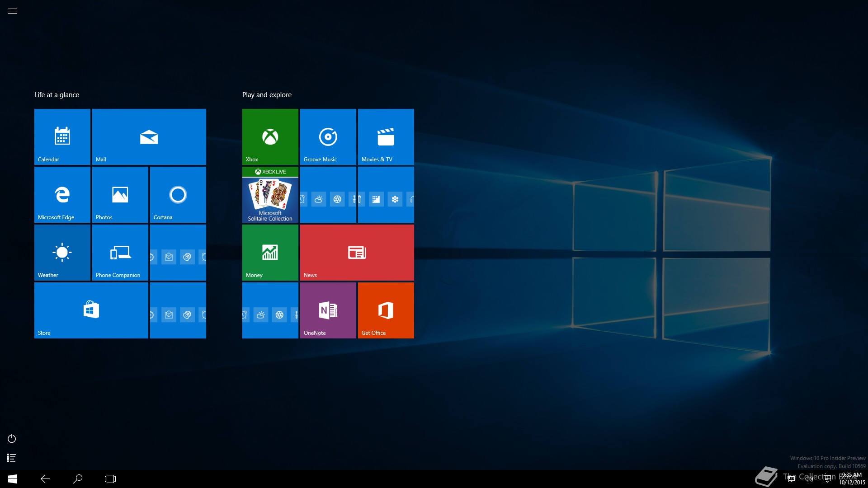Open the Groove Music tile

click(x=328, y=137)
